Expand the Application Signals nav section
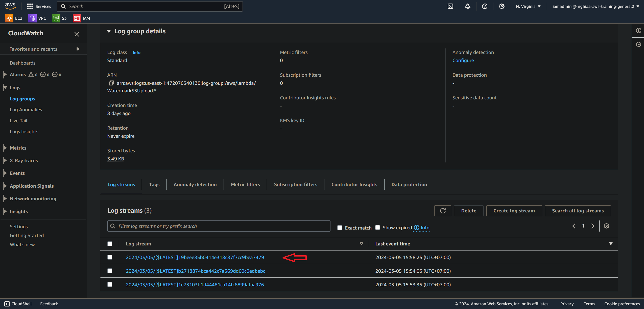The height and width of the screenshot is (309, 644). 5,186
